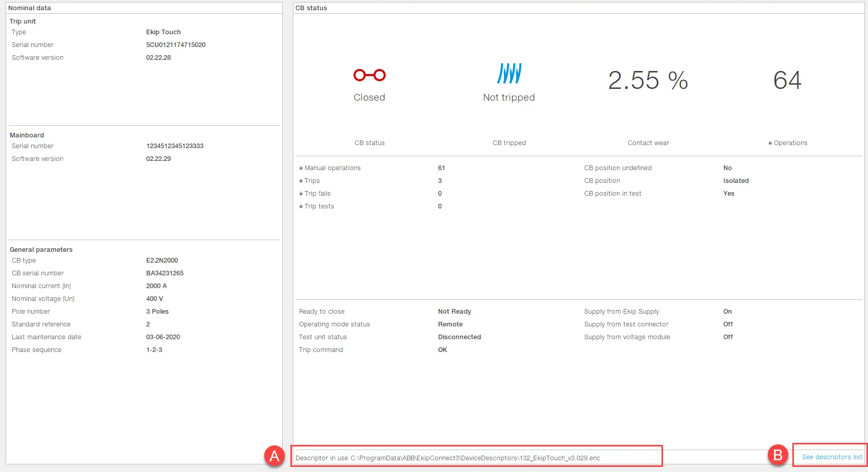Click the Isolated CB position value

point(736,181)
